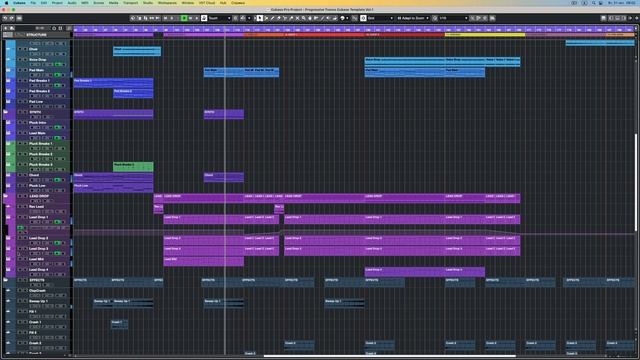Select the Crash 1 clip

[119, 324]
